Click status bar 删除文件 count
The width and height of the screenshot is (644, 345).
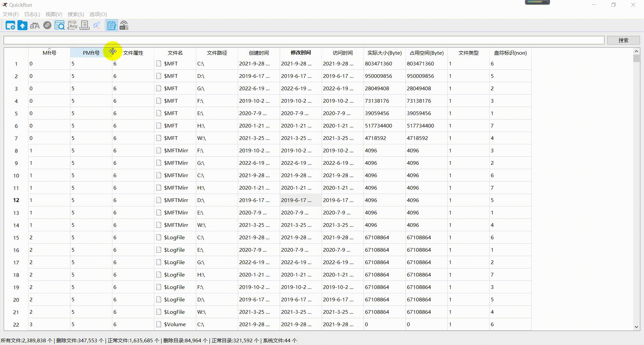[80, 340]
